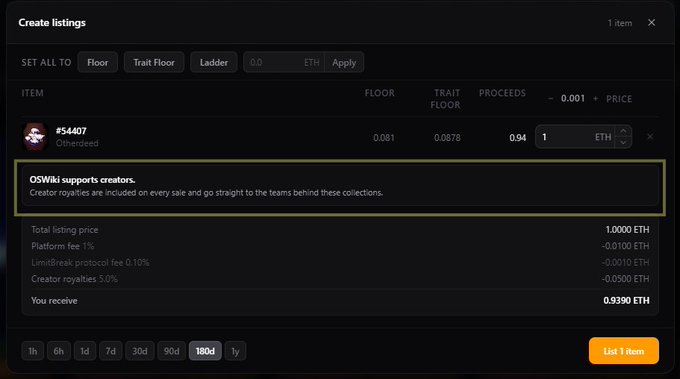Click the 0.081 floor value
The height and width of the screenshot is (379, 680).
click(384, 138)
